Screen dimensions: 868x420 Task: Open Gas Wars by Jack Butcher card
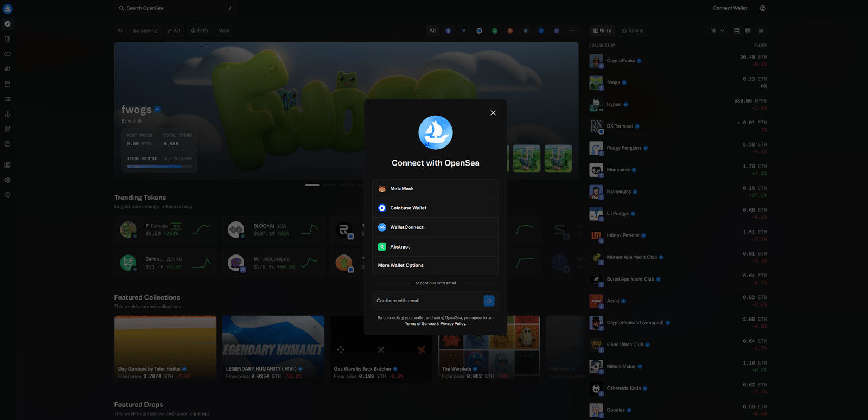[381, 349]
